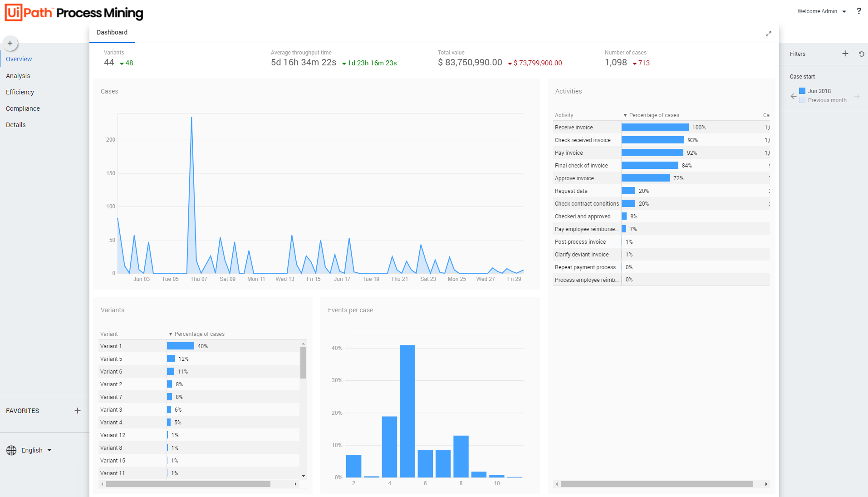Add a favorite with plus icon

pos(78,411)
